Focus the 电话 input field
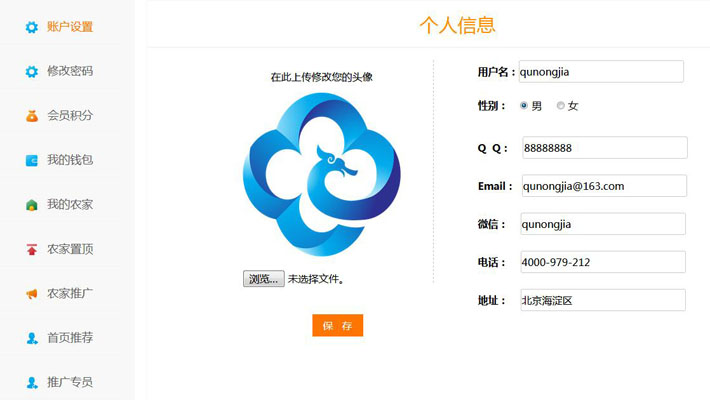The height and width of the screenshot is (400, 710). (603, 262)
